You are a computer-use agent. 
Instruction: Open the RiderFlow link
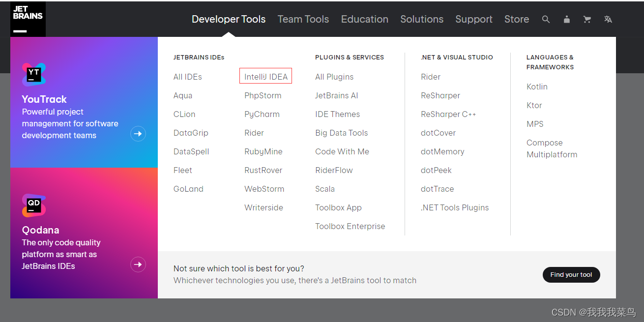(x=334, y=170)
